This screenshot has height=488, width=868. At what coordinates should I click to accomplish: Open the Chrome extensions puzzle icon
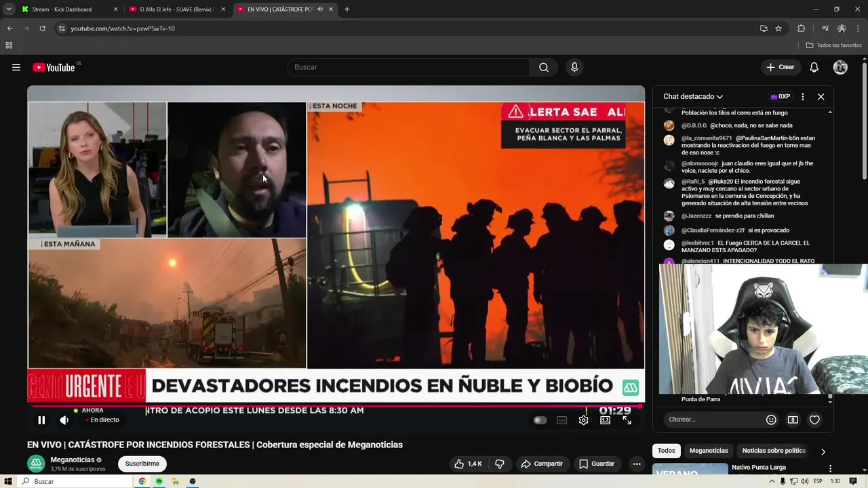point(802,28)
